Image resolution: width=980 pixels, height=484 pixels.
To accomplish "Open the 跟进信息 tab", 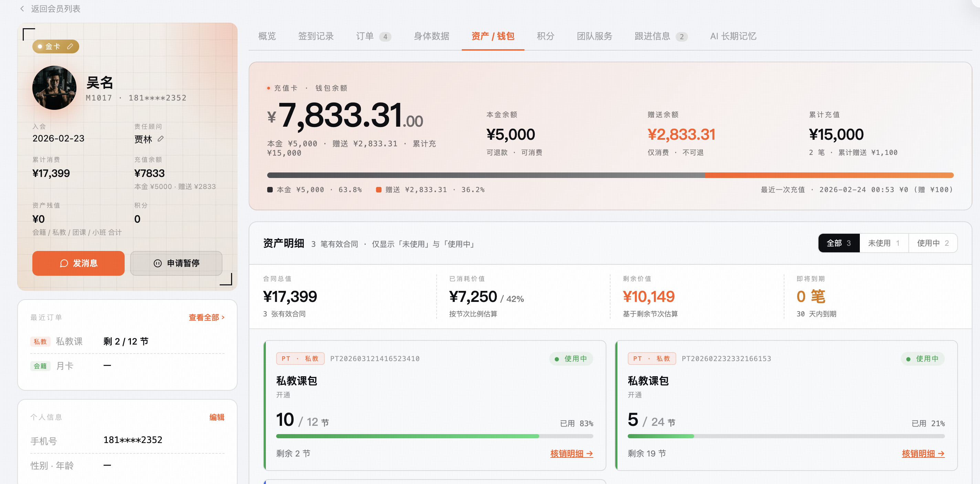I will (x=661, y=36).
